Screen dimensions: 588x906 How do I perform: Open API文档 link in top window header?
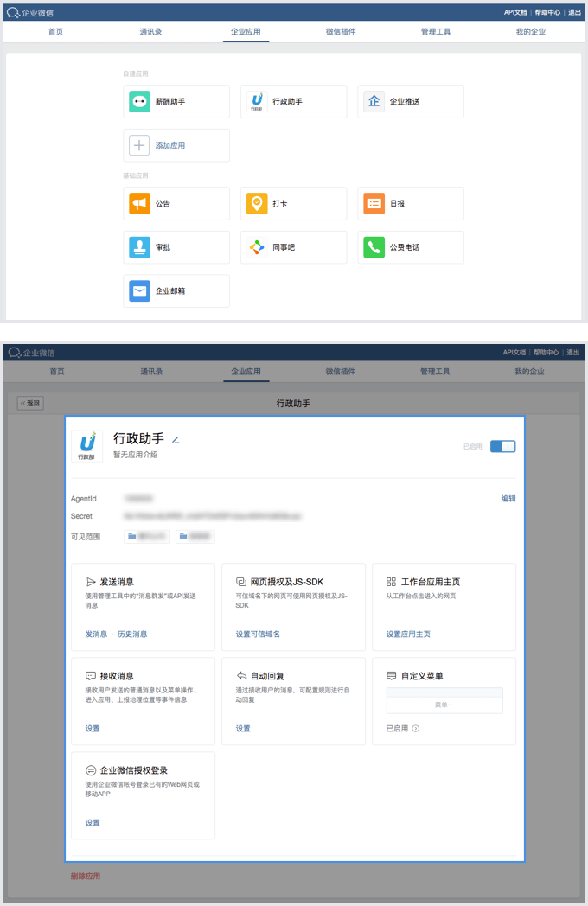coord(515,12)
